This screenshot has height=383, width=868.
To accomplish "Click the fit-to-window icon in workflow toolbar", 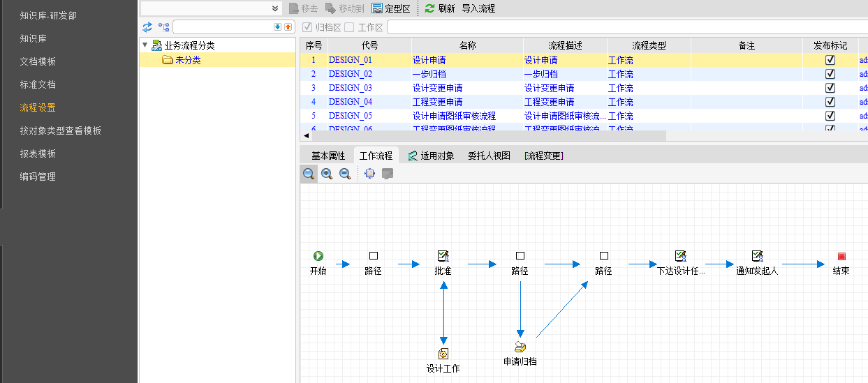I will tap(369, 174).
